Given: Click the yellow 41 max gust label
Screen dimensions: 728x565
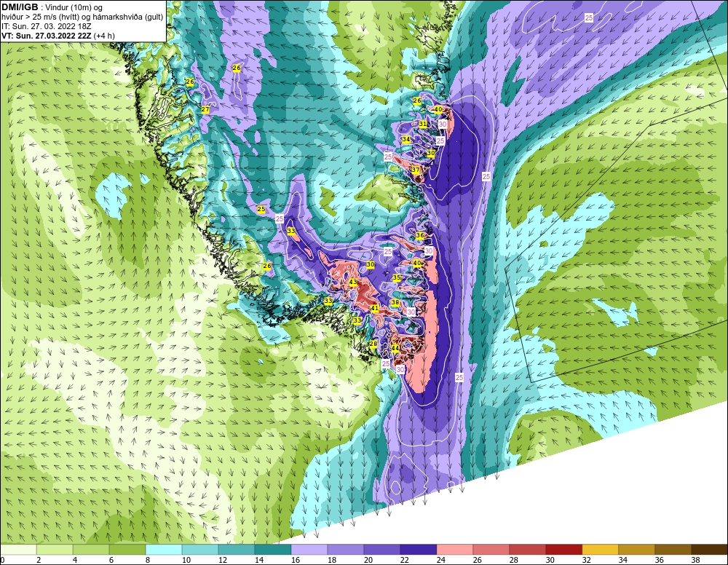Looking at the screenshot, I should click(375, 308).
